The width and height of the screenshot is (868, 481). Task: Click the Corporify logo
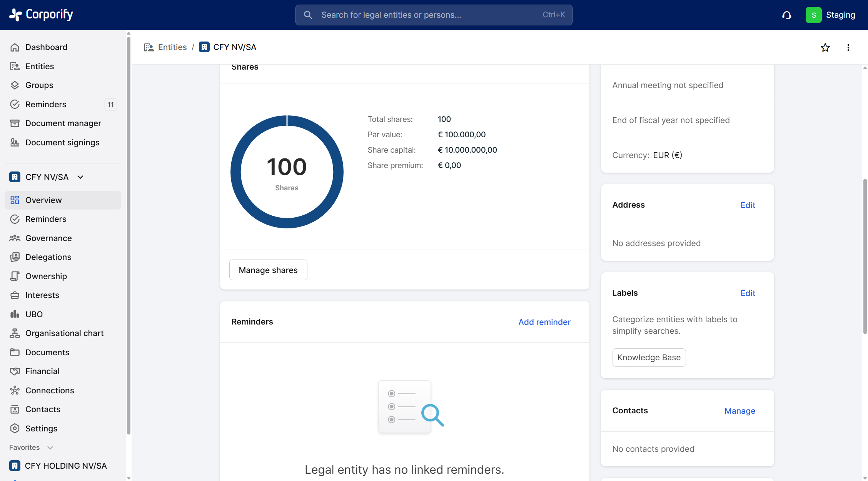41,15
